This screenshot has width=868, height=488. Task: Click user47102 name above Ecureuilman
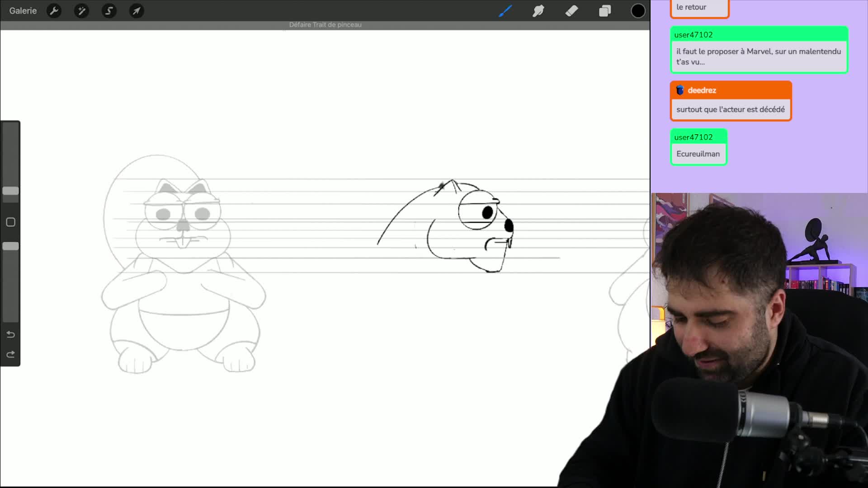(693, 137)
